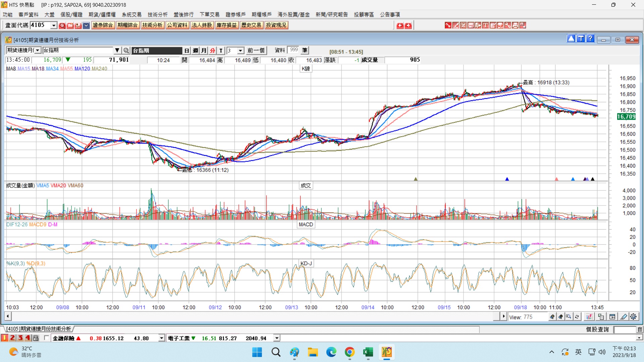Switch chart to 日 daily period
Image resolution: width=644 pixels, height=362 pixels.
point(187,51)
